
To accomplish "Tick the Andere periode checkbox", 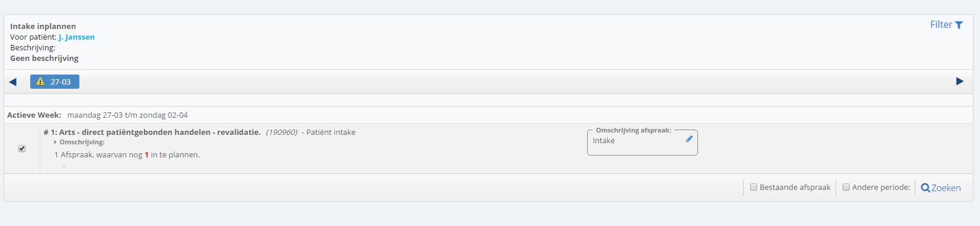I will [x=846, y=187].
